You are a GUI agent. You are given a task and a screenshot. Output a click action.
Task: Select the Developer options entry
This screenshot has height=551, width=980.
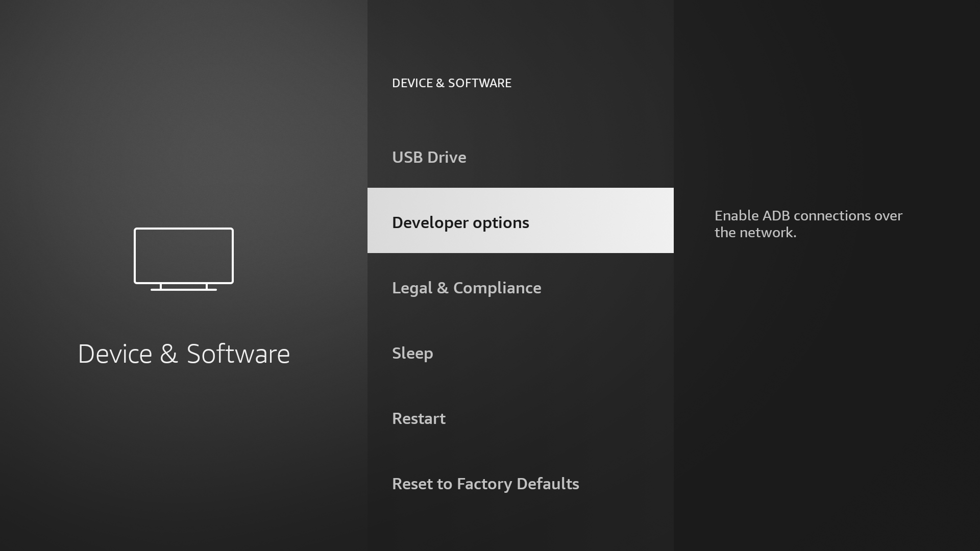click(x=520, y=220)
